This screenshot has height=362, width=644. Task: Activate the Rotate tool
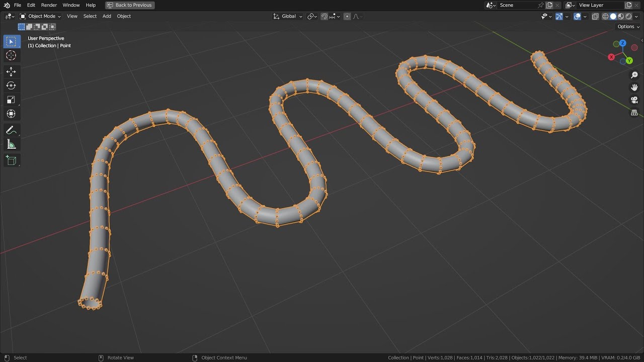(x=11, y=85)
